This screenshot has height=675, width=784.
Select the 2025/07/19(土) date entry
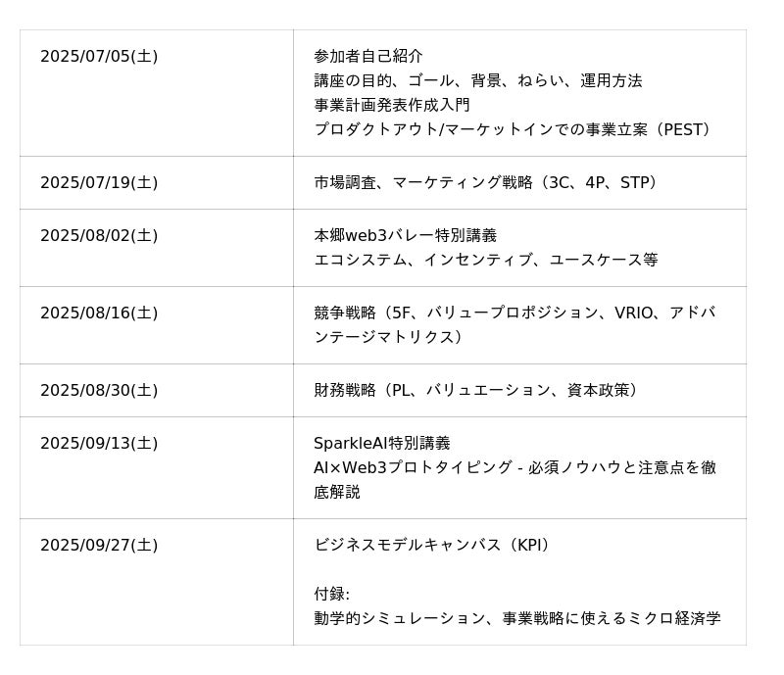coord(99,183)
